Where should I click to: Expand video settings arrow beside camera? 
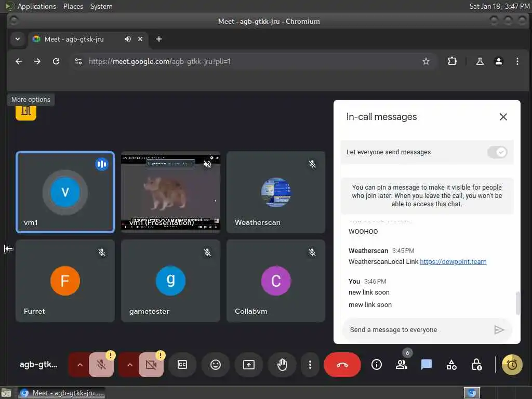click(x=129, y=365)
